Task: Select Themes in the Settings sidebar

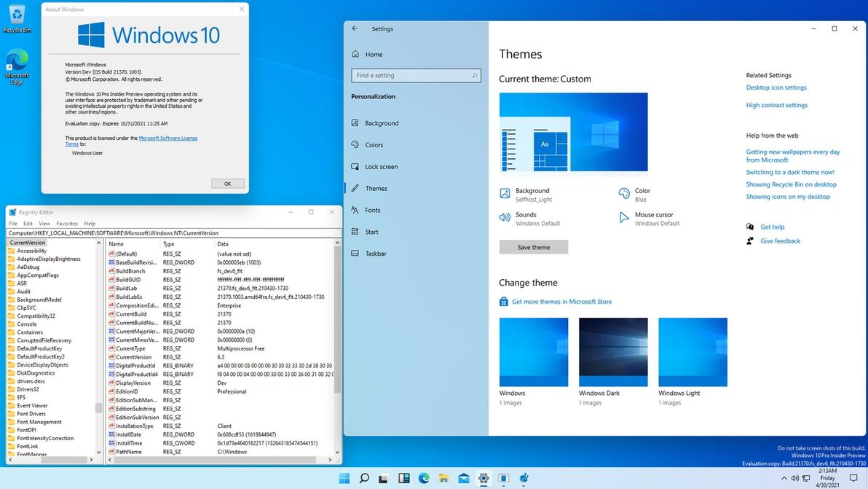Action: click(369, 188)
